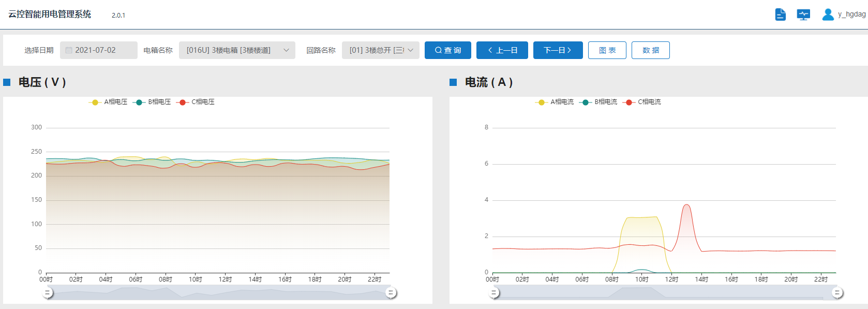868x309 pixels.
Task: Switch to 图表 chart view
Action: (x=607, y=50)
